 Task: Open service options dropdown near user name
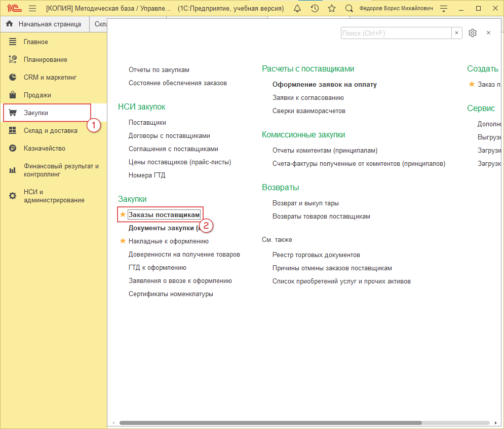pos(444,9)
